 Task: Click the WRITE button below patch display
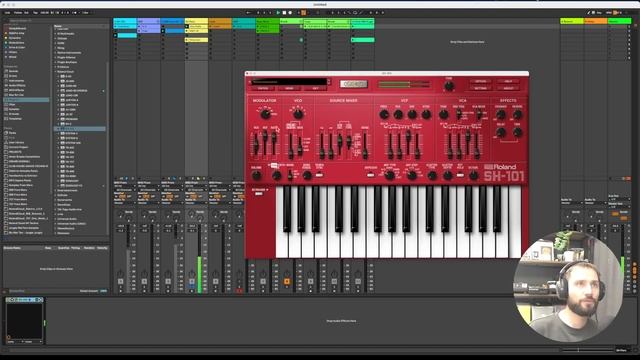(289, 88)
